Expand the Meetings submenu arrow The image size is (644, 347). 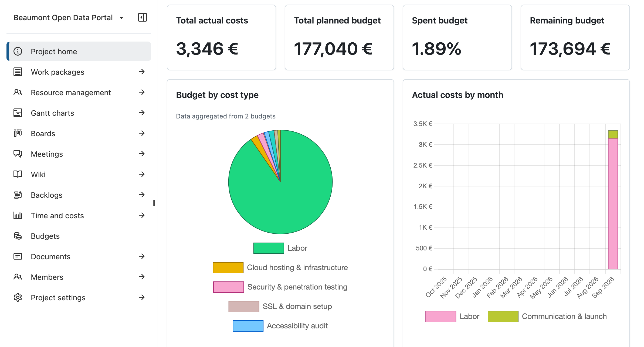click(x=142, y=154)
